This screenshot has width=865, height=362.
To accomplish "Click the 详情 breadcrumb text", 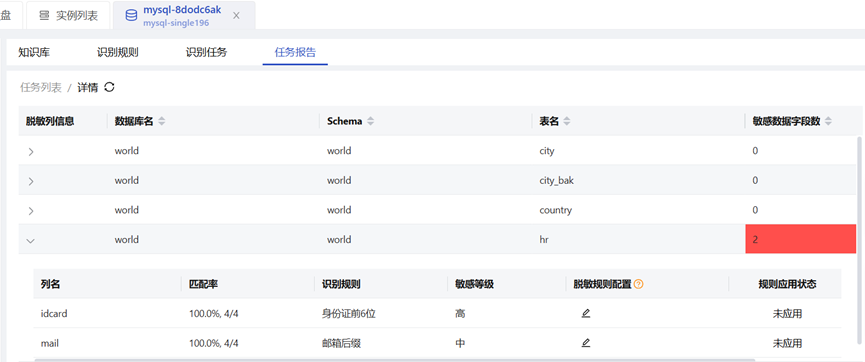I will (88, 87).
